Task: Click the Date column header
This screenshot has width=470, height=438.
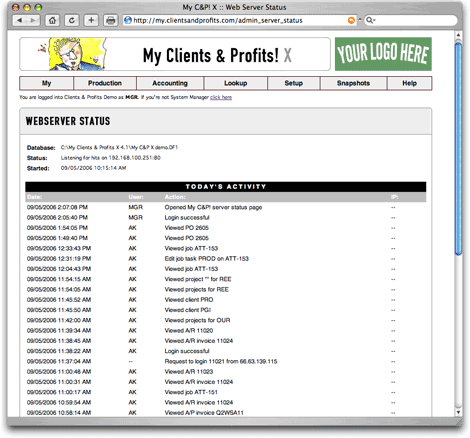Action: click(34, 197)
